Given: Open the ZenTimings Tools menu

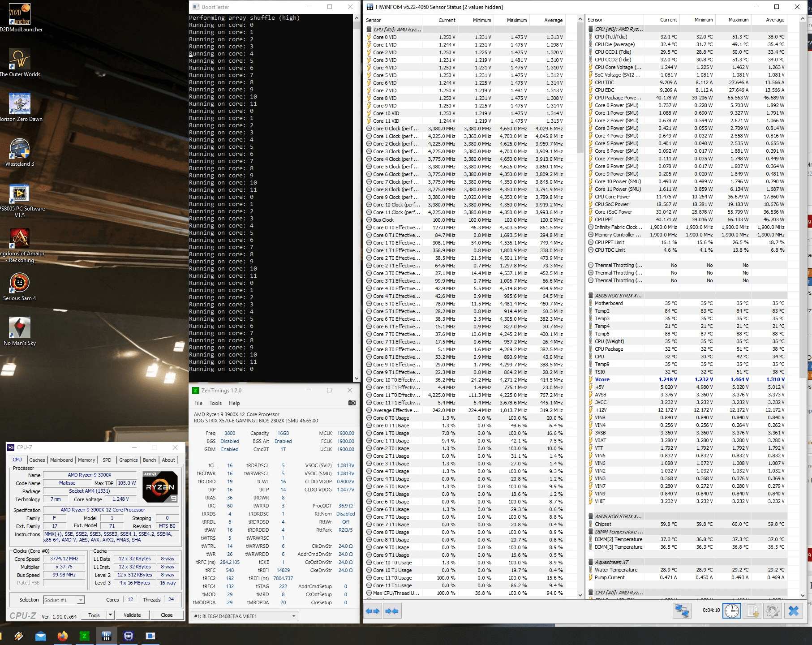Looking at the screenshot, I should pyautogui.click(x=215, y=403).
